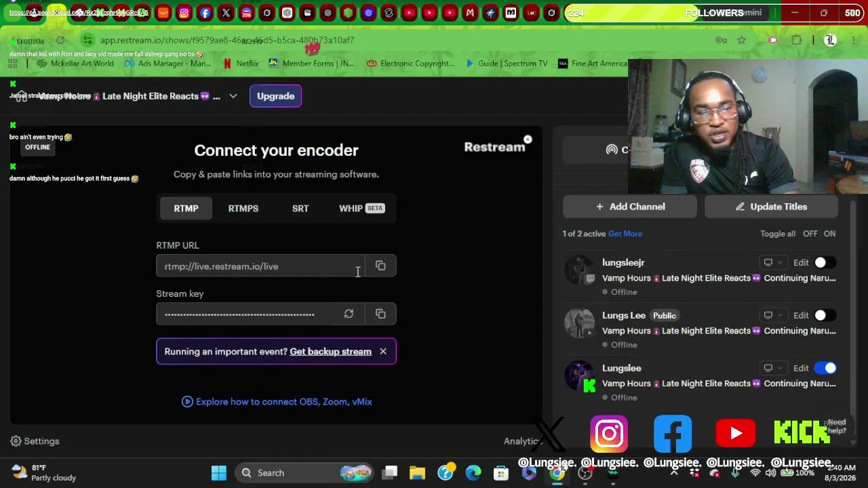Image resolution: width=868 pixels, height=488 pixels.
Task: Open the Get backup stream link
Action: click(330, 351)
